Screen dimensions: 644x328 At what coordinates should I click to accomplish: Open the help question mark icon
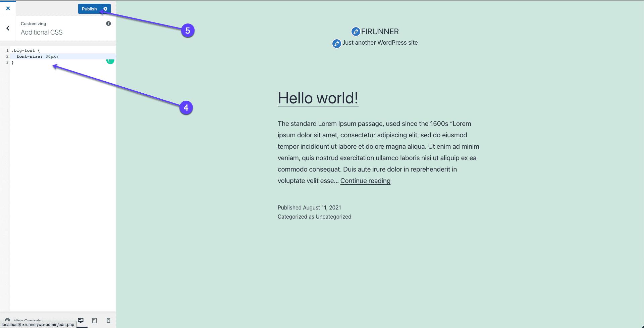(x=108, y=24)
